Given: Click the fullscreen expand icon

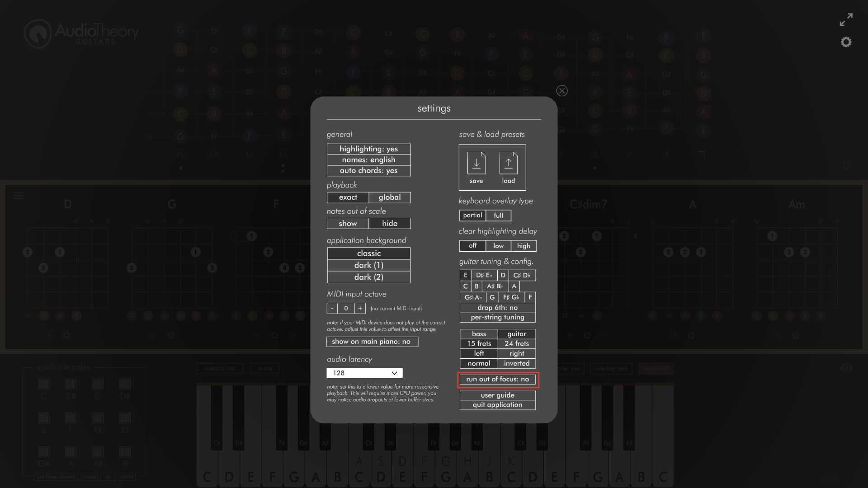Looking at the screenshot, I should click(x=847, y=21).
